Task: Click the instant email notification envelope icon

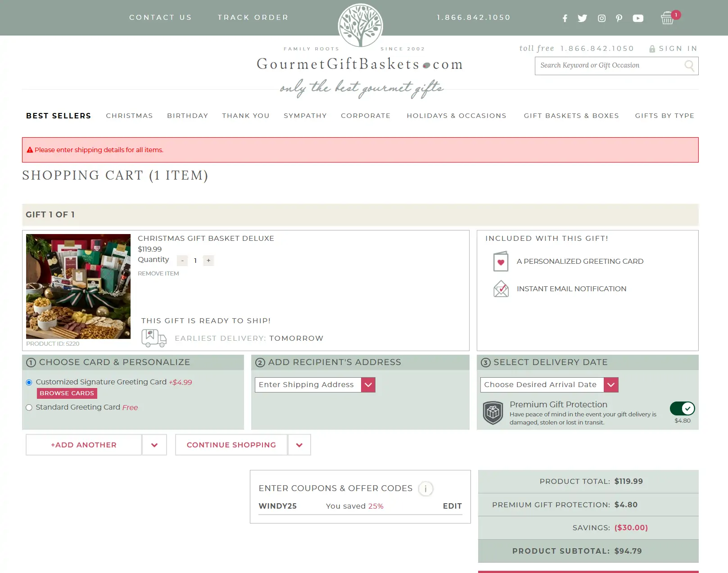Action: click(x=501, y=289)
